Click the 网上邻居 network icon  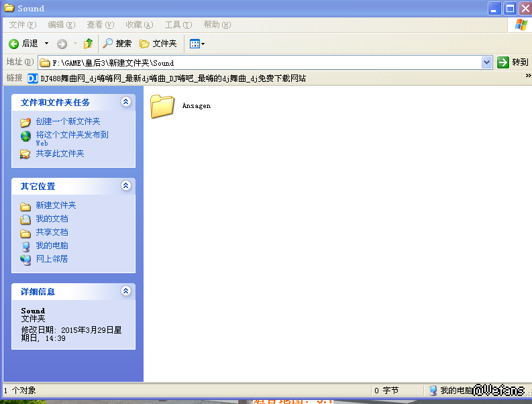pyautogui.click(x=25, y=260)
